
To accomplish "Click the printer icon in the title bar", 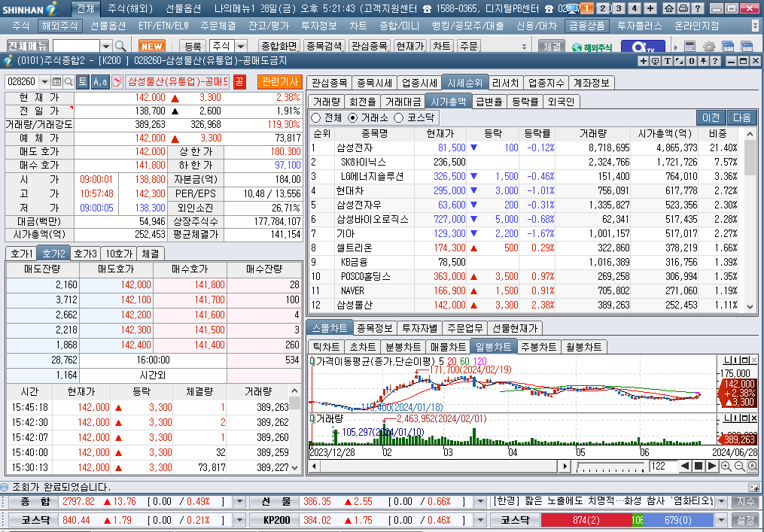I will pyautogui.click(x=683, y=8).
